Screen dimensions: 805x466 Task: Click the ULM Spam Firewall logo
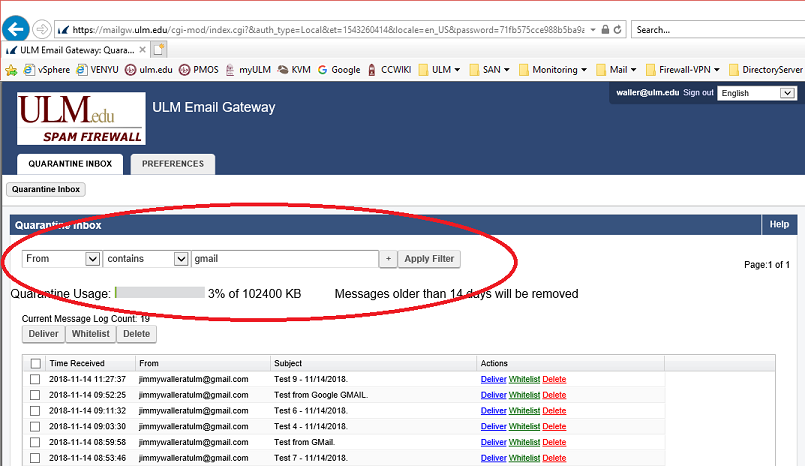click(x=81, y=118)
